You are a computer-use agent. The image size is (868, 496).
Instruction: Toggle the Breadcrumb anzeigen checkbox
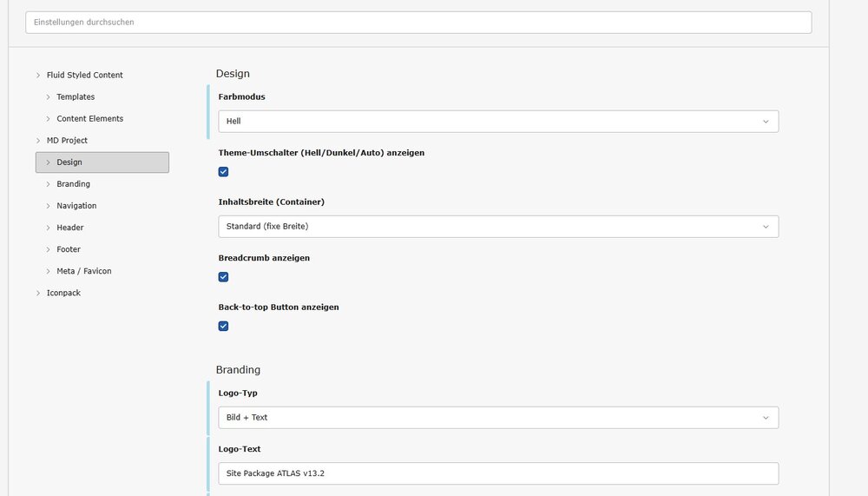pyautogui.click(x=223, y=277)
